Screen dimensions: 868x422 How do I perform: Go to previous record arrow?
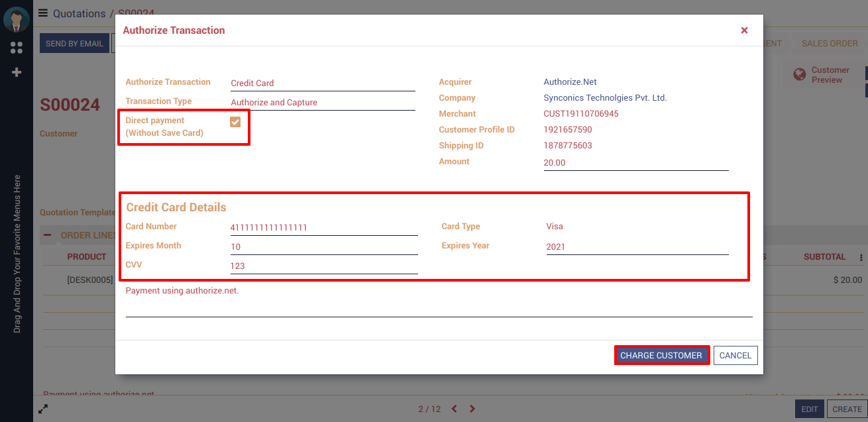pyautogui.click(x=455, y=409)
